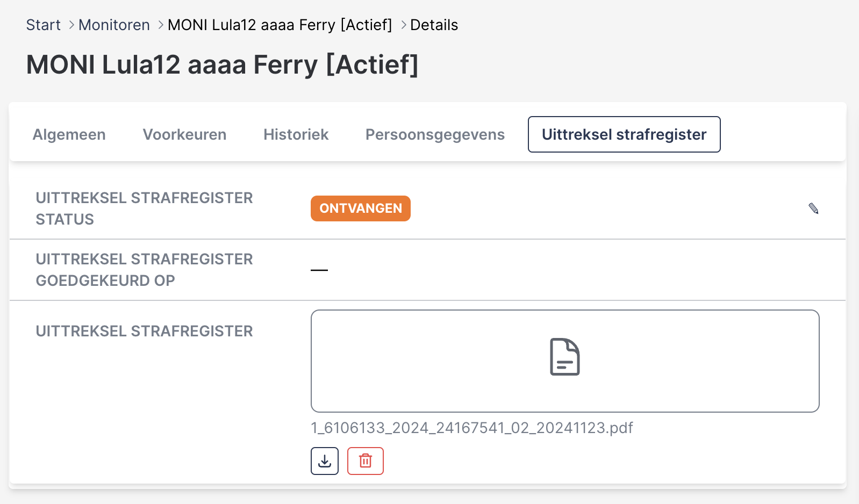Click the orange ONTVANGEN status badge

tap(361, 208)
